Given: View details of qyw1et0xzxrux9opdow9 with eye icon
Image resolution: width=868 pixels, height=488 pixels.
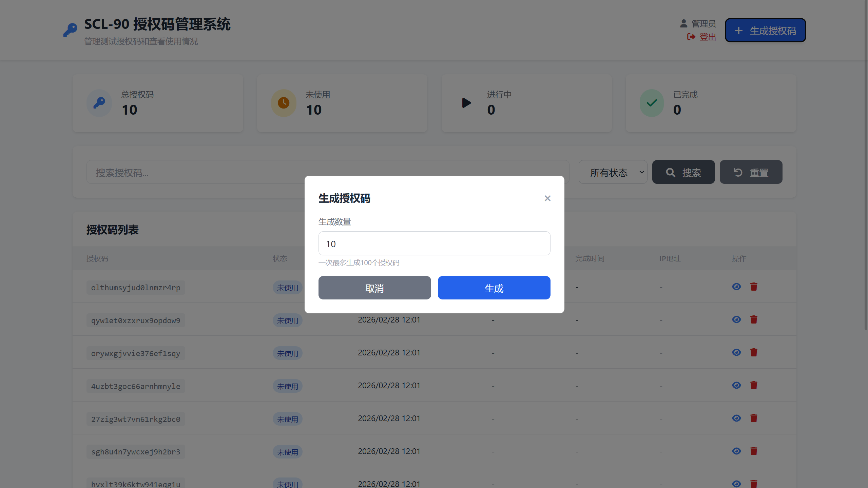Looking at the screenshot, I should (736, 319).
